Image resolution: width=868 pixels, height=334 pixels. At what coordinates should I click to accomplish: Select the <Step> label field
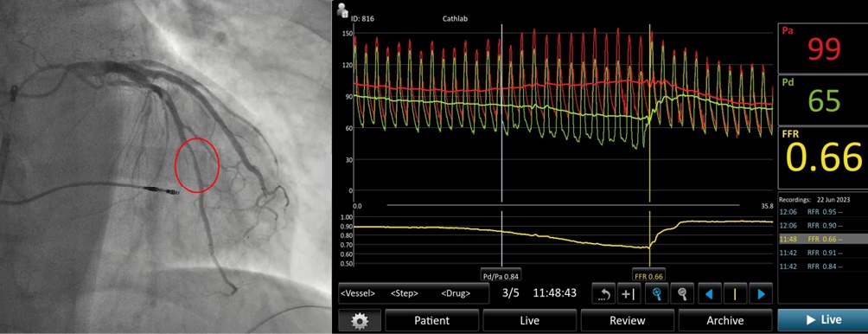pyautogui.click(x=404, y=293)
